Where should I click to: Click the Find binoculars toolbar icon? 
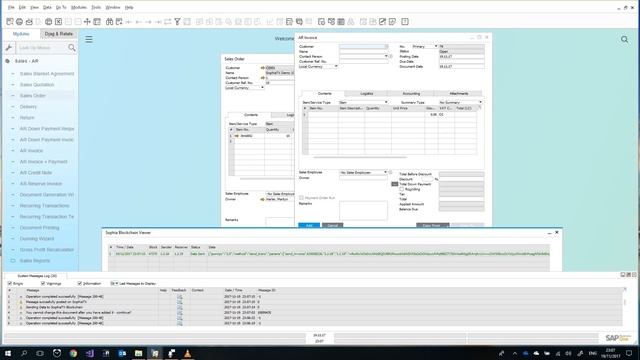click(109, 22)
